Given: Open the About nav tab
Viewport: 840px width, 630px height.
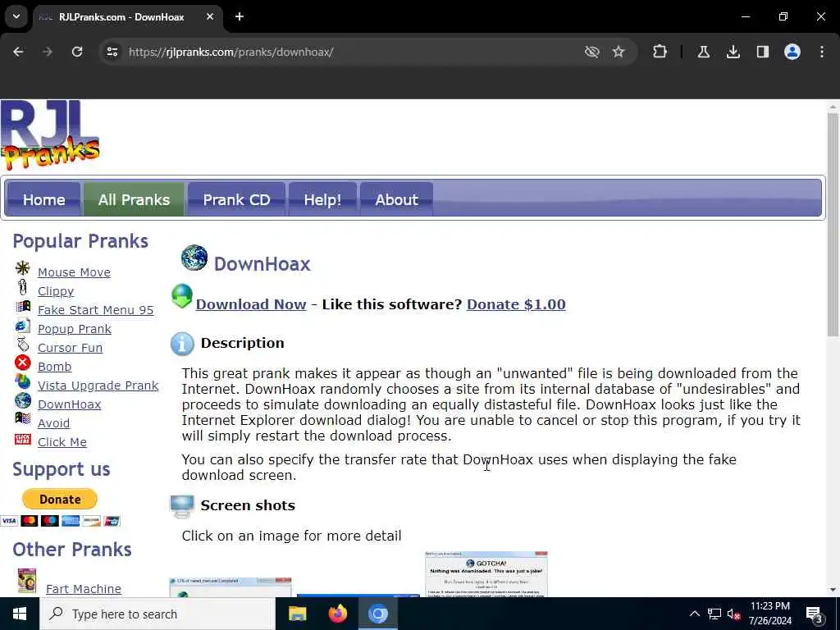Looking at the screenshot, I should tap(396, 199).
